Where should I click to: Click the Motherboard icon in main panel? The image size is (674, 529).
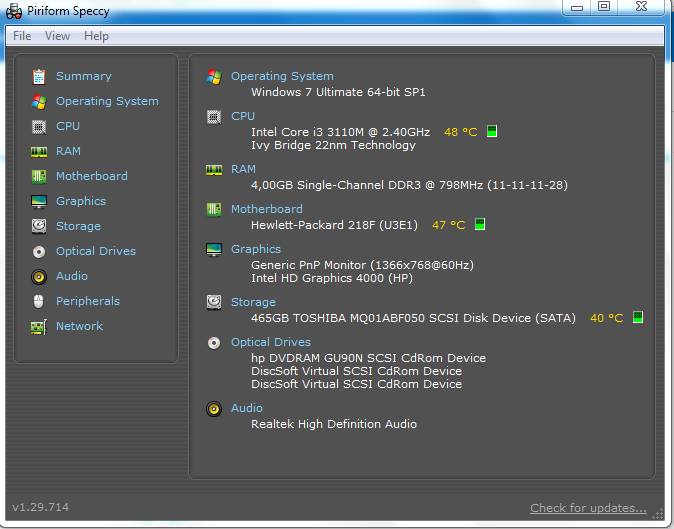point(214,210)
